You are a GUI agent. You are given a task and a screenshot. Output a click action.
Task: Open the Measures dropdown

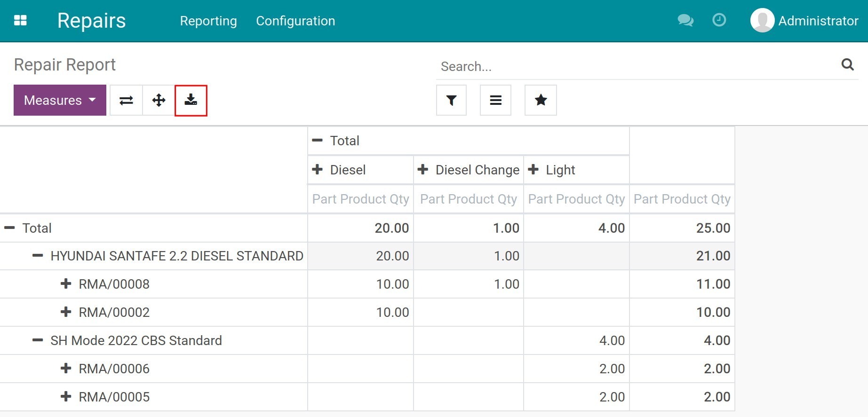(60, 100)
